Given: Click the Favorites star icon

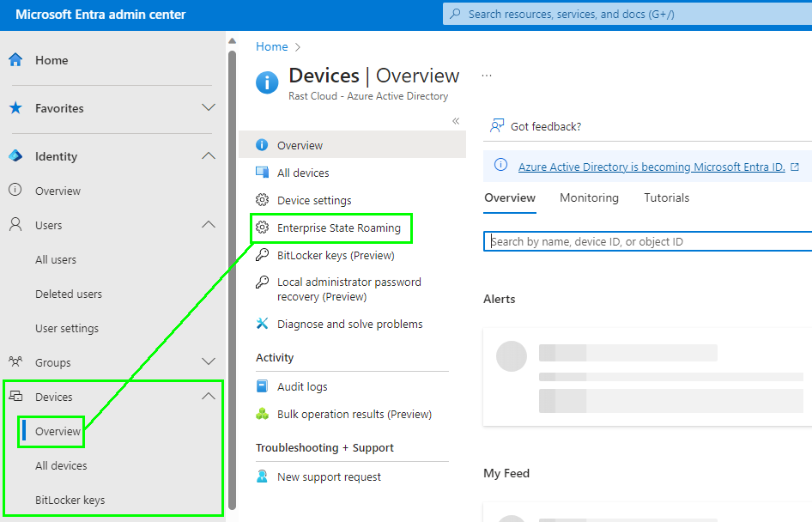Looking at the screenshot, I should 15,108.
